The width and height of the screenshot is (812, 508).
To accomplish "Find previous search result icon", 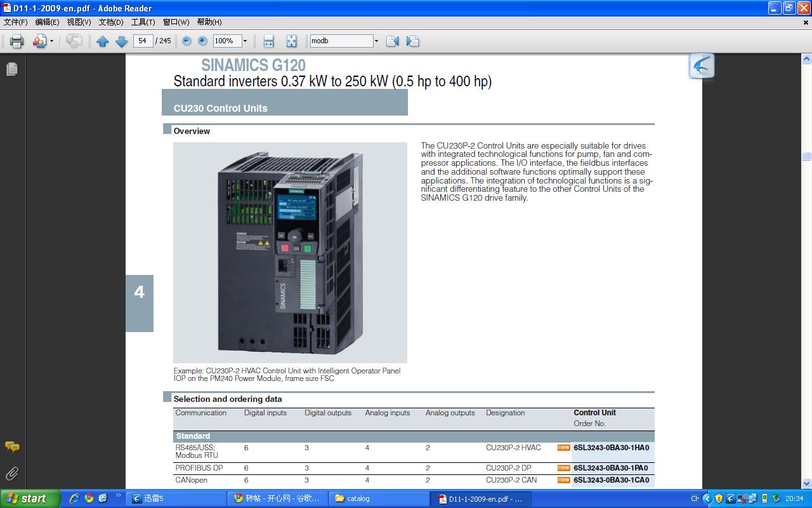I will tap(393, 41).
